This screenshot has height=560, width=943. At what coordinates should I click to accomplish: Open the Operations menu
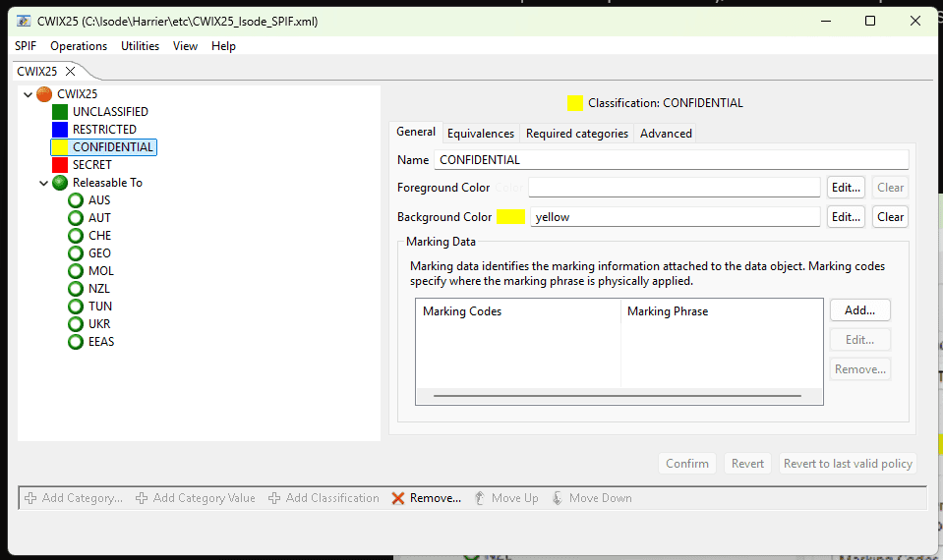pos(79,46)
